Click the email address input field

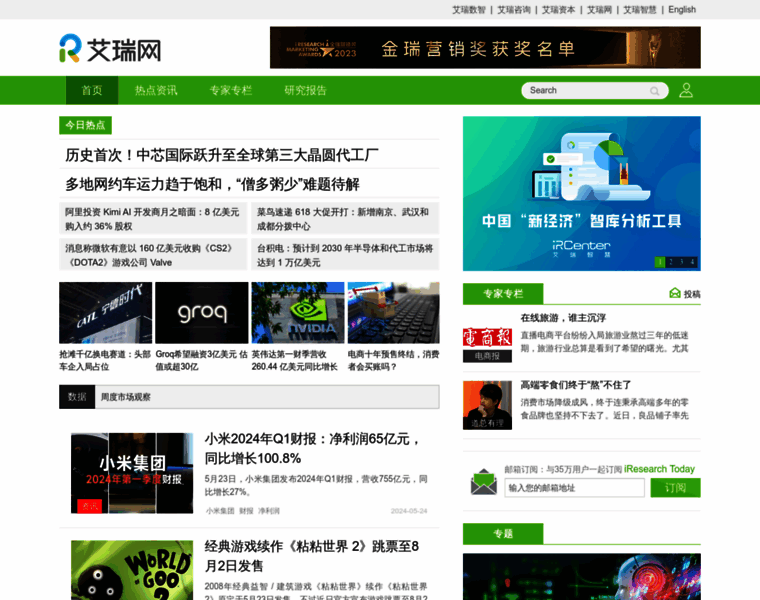pyautogui.click(x=574, y=488)
